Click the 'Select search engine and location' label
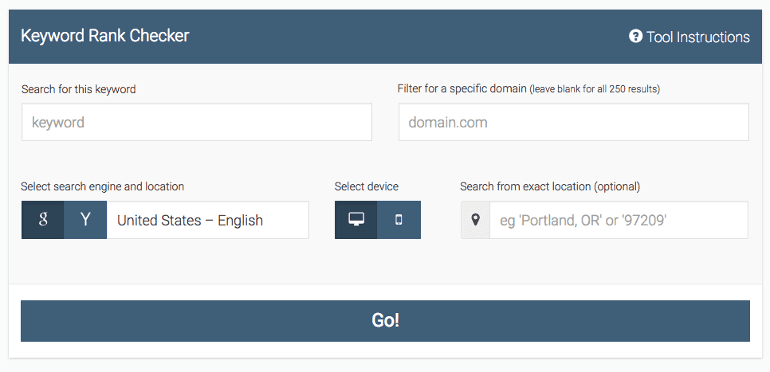The width and height of the screenshot is (770, 372). [x=102, y=186]
